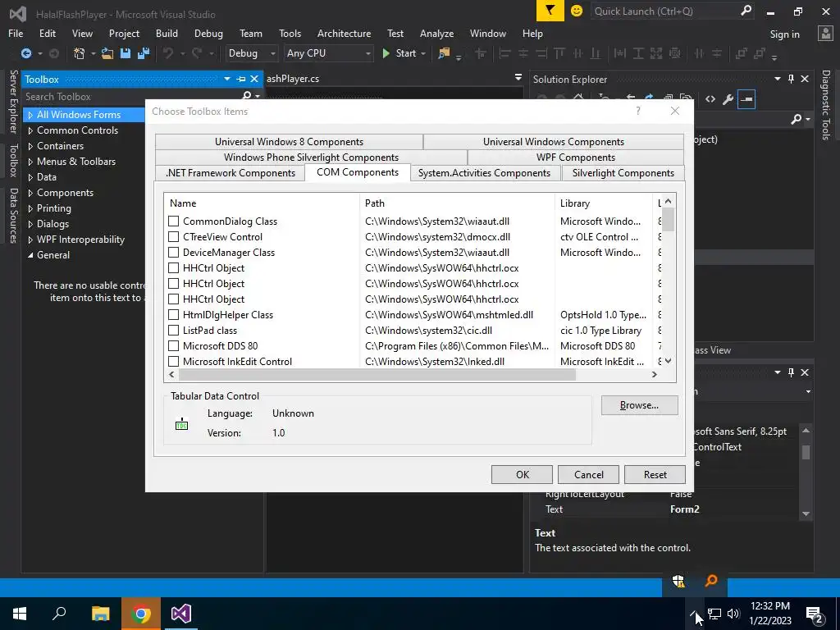Close the Toolbox panel

click(254, 80)
